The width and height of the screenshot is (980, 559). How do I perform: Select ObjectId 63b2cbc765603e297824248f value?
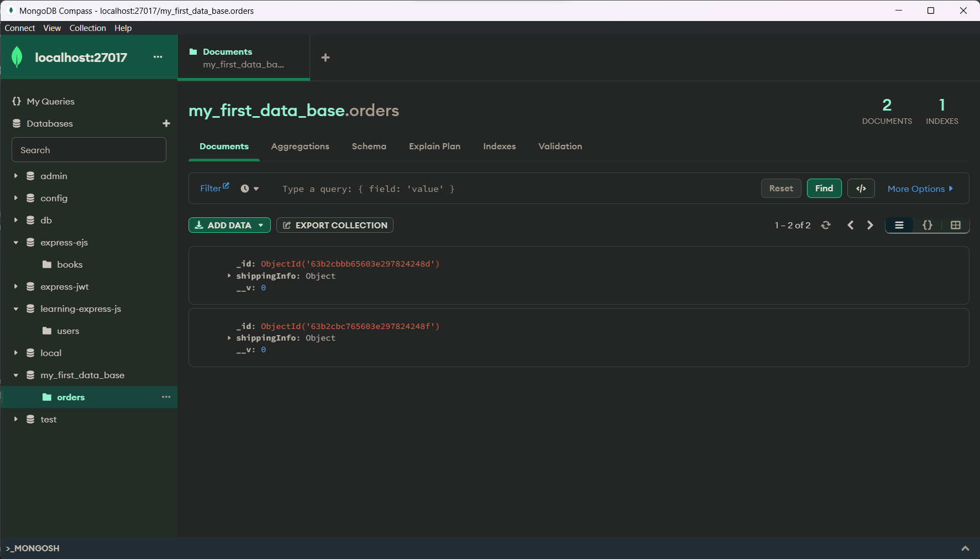[x=350, y=326]
